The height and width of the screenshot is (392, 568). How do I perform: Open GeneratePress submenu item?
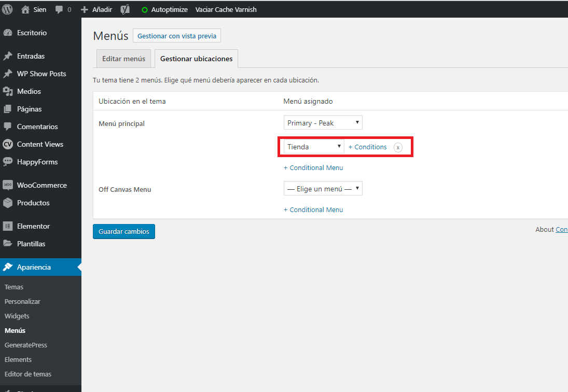coord(26,345)
